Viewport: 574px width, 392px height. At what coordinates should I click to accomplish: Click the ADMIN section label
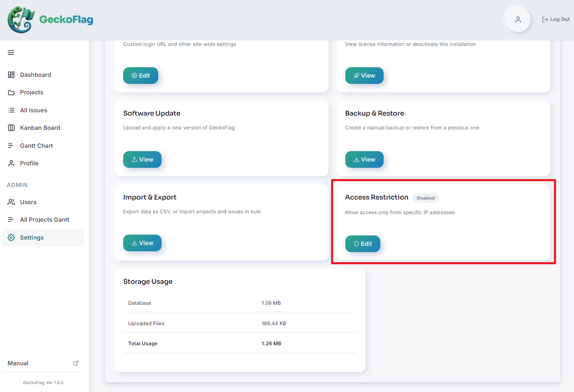[17, 185]
